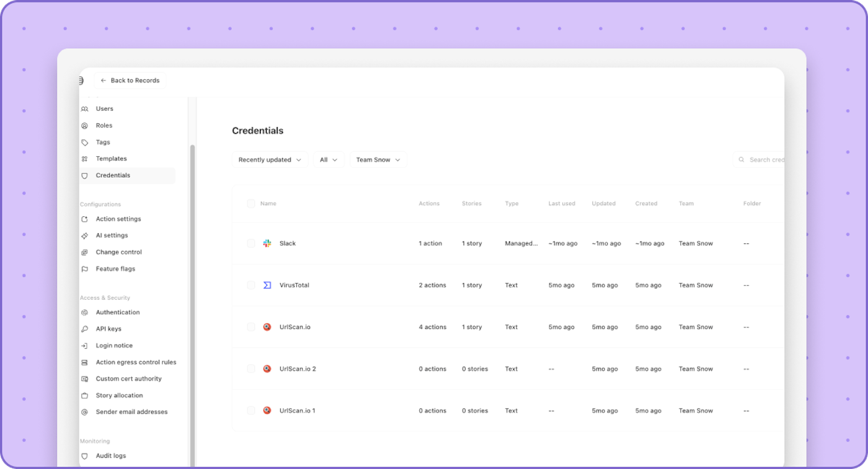This screenshot has height=469, width=868.
Task: Click the Users icon in the sidebar
Action: coord(85,109)
